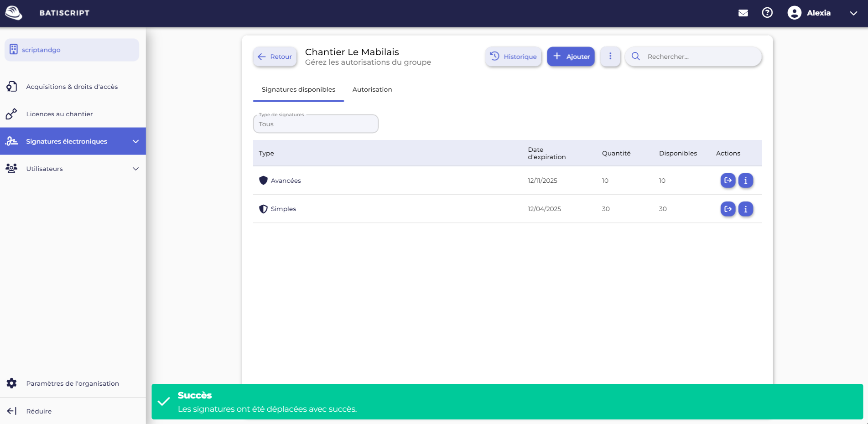This screenshot has height=424, width=868.
Task: Click the Retour left arrow icon
Action: tap(262, 57)
